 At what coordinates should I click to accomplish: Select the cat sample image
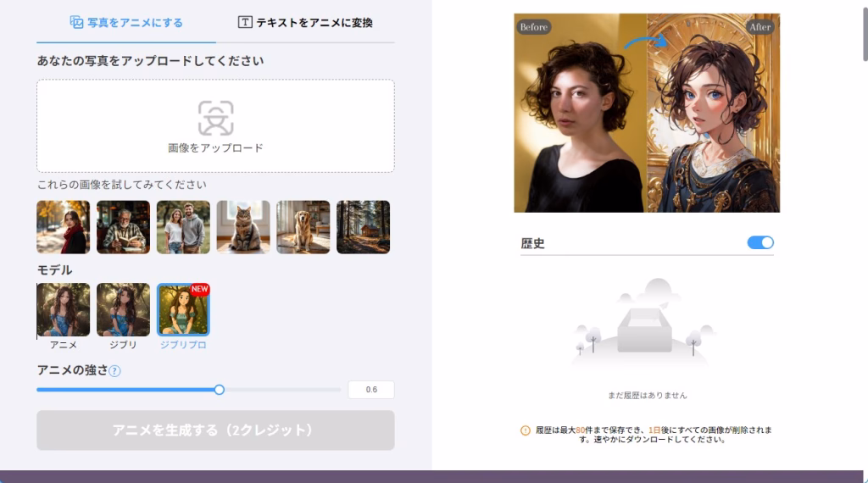[243, 227]
